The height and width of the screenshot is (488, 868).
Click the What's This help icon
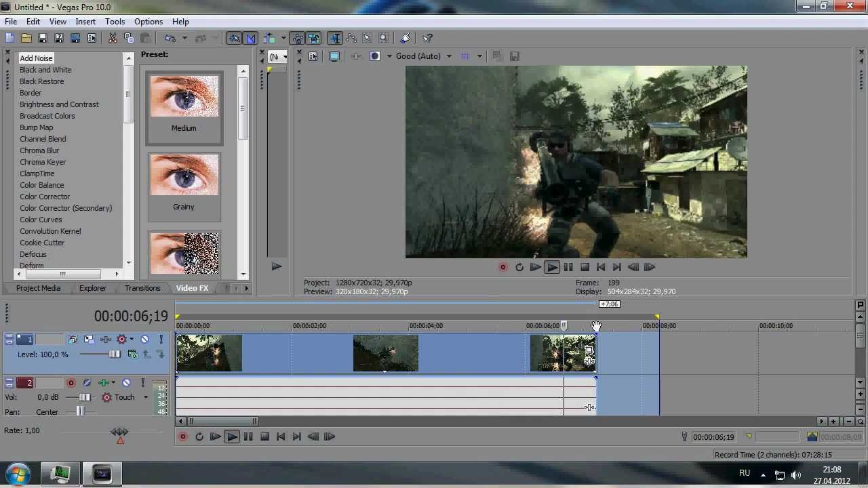427,39
